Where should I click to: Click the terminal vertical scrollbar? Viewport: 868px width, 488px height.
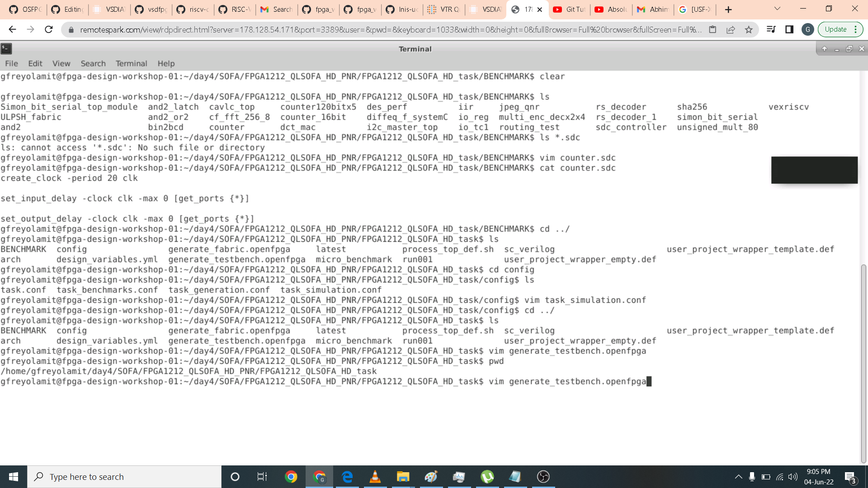coord(863,361)
